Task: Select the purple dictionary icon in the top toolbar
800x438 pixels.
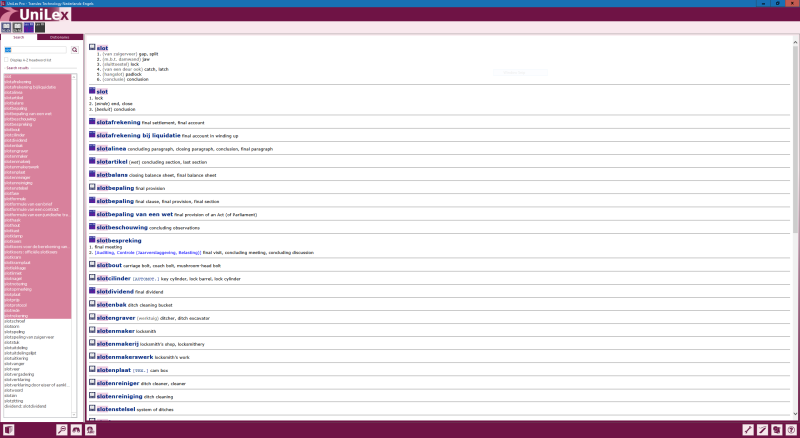Action: tap(29, 27)
